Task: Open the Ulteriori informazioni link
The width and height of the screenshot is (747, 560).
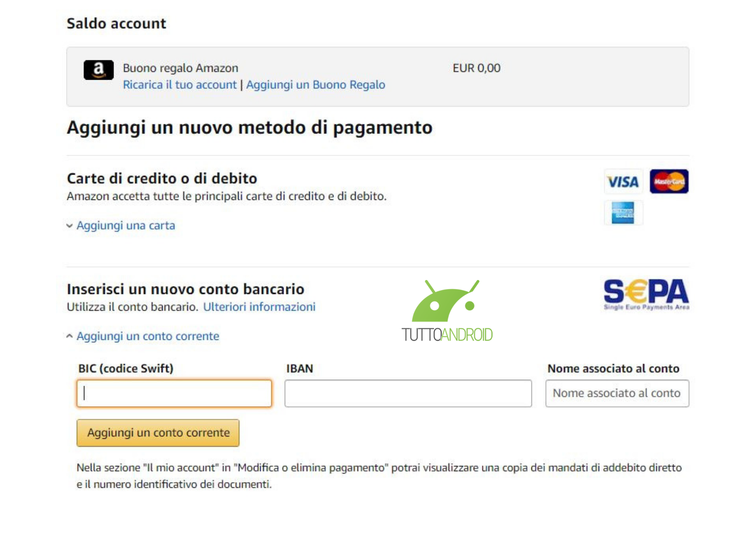Action: click(x=259, y=307)
